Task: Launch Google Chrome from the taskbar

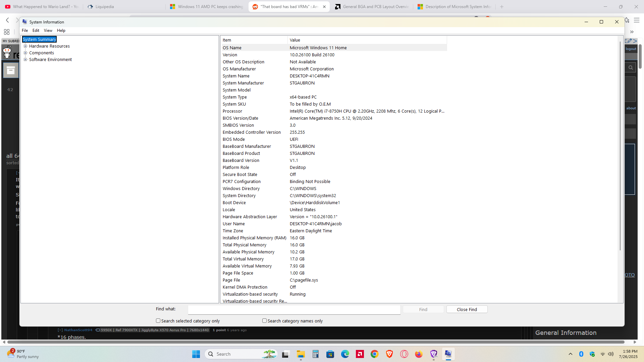Action: point(375,354)
